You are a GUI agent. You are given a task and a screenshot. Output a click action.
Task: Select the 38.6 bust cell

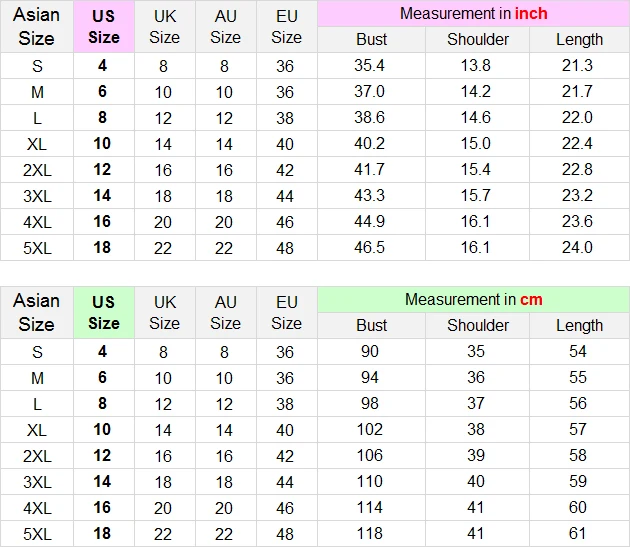(x=371, y=117)
